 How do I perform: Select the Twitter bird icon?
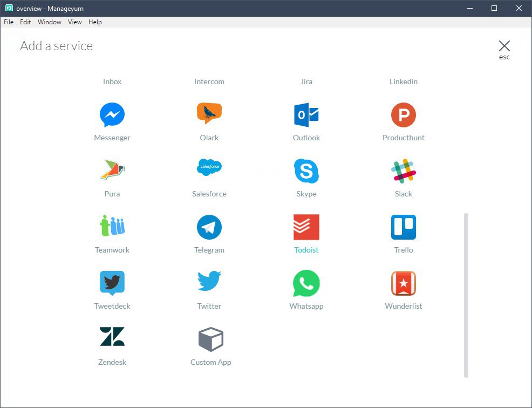(x=209, y=281)
